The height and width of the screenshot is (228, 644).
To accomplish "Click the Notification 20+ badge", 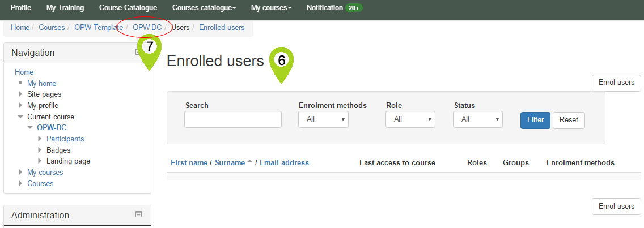I will [x=354, y=8].
